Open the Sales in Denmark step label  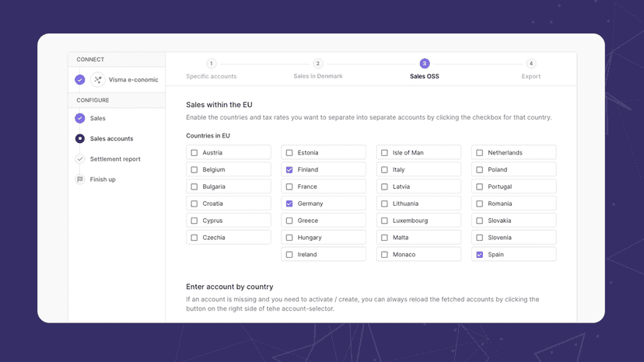point(318,76)
